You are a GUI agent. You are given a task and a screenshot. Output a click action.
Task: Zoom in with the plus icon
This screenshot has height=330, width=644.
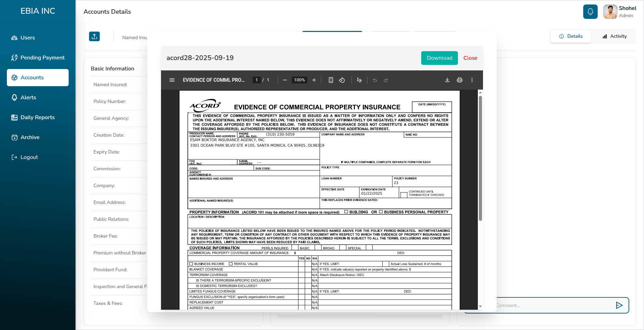pyautogui.click(x=314, y=80)
